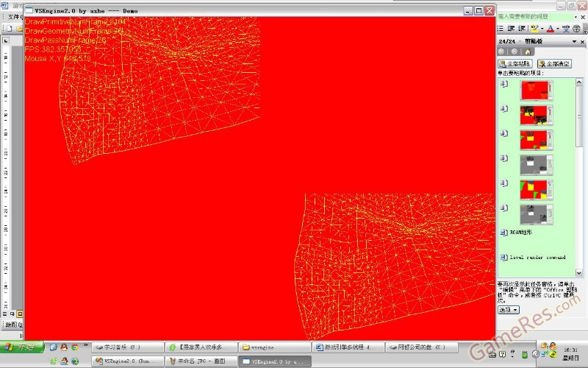This screenshot has height=368, width=588.
Task: Switch to '居家男人欢乐多' browser taskbar button
Action: click(x=201, y=347)
